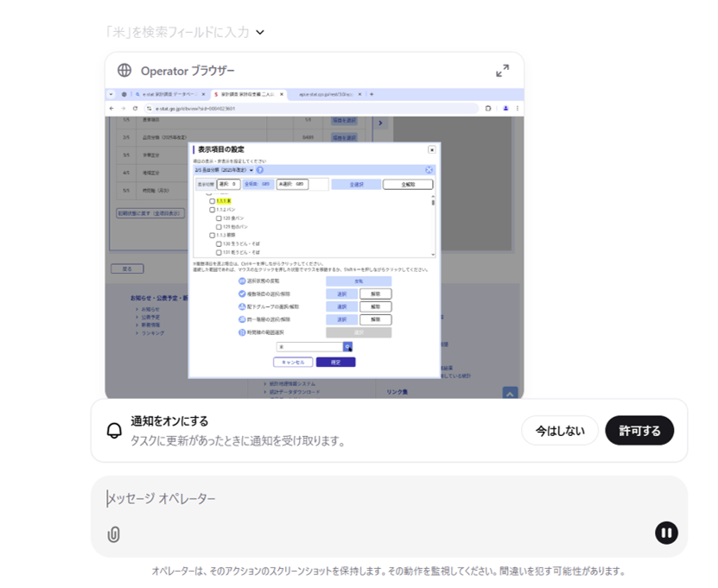
Task: Pause the operator task
Action: pyautogui.click(x=665, y=533)
